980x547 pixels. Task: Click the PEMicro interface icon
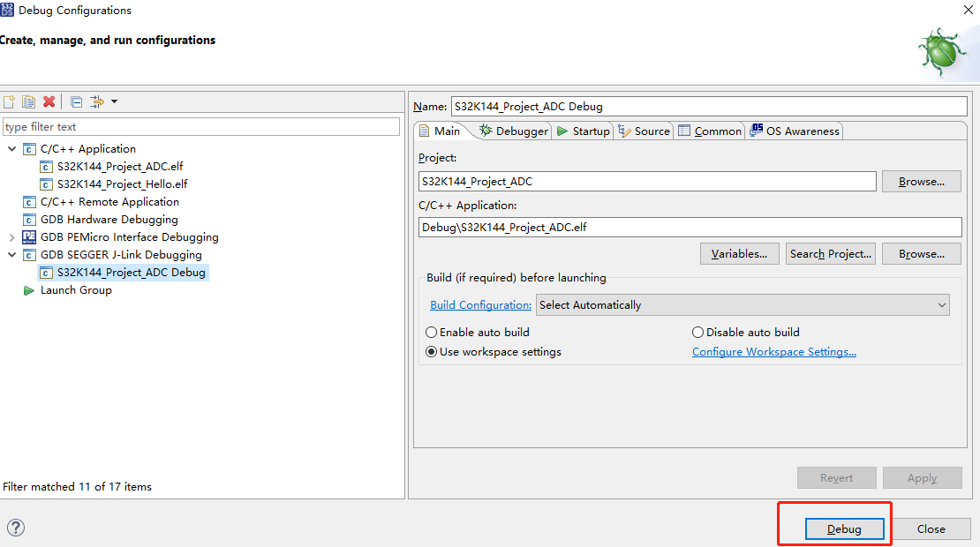click(29, 237)
